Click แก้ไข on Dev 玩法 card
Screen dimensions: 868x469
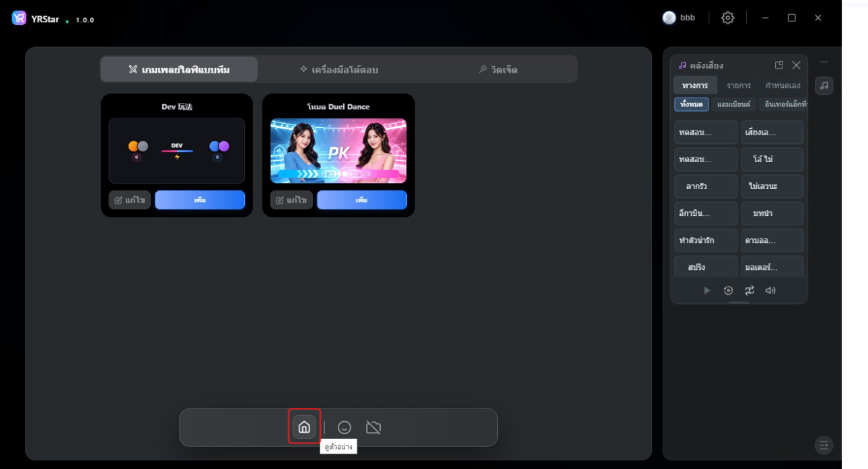[130, 200]
